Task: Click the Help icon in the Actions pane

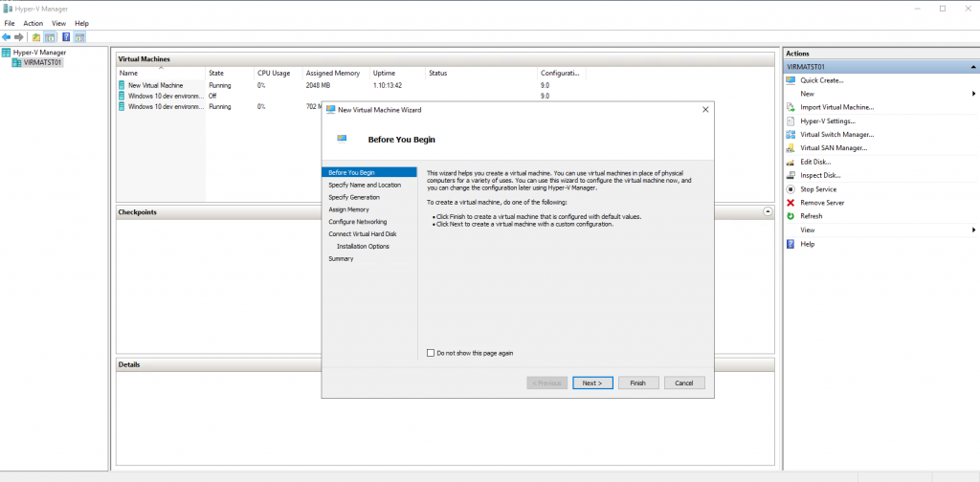Action: [791, 244]
